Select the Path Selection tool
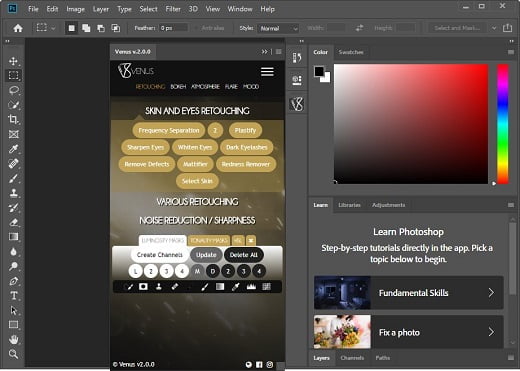Screen dimensions: 520x371 (x=14, y=310)
